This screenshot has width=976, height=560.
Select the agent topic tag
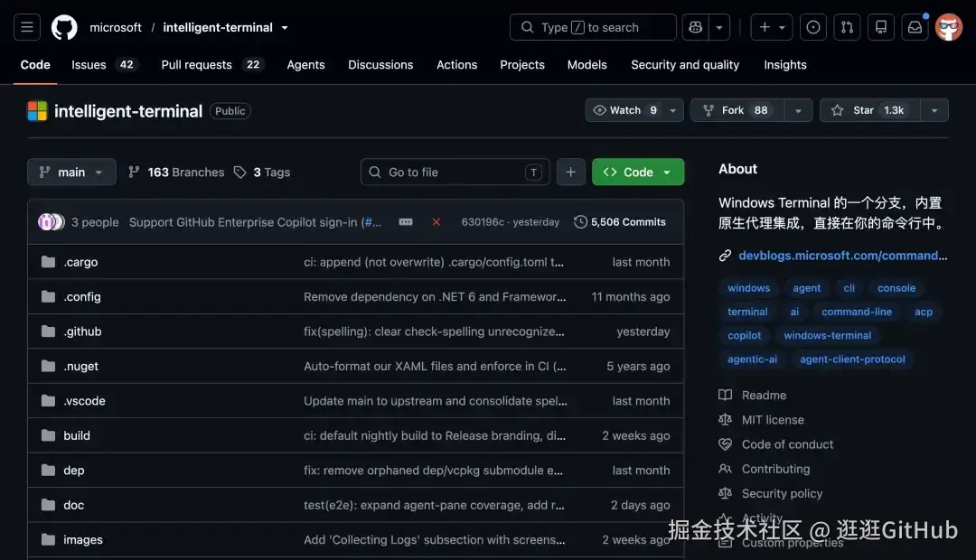coord(807,288)
